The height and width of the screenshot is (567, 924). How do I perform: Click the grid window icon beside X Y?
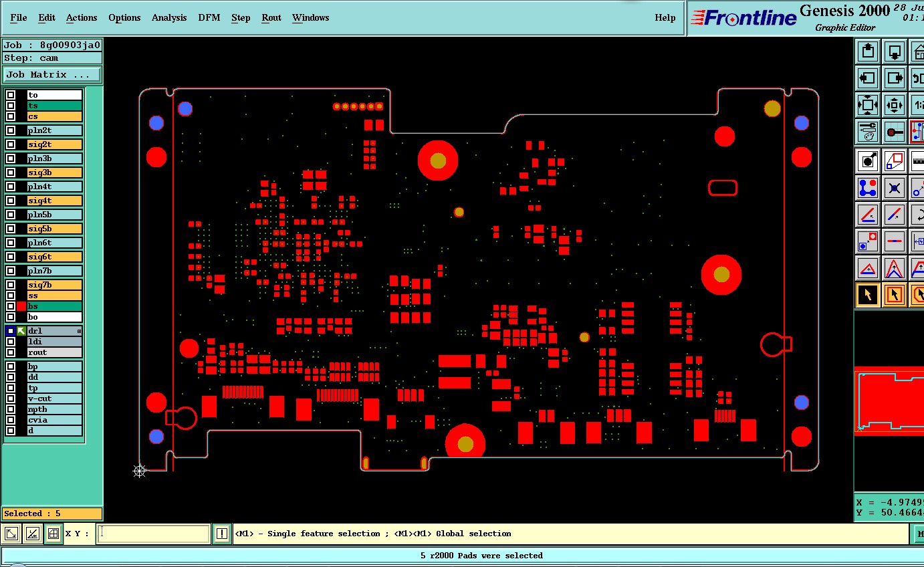(53, 534)
